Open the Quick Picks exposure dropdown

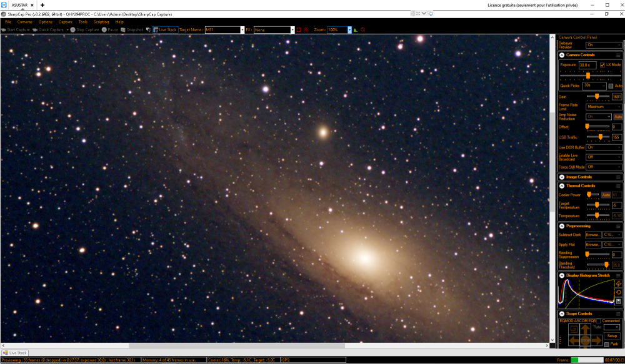594,86
